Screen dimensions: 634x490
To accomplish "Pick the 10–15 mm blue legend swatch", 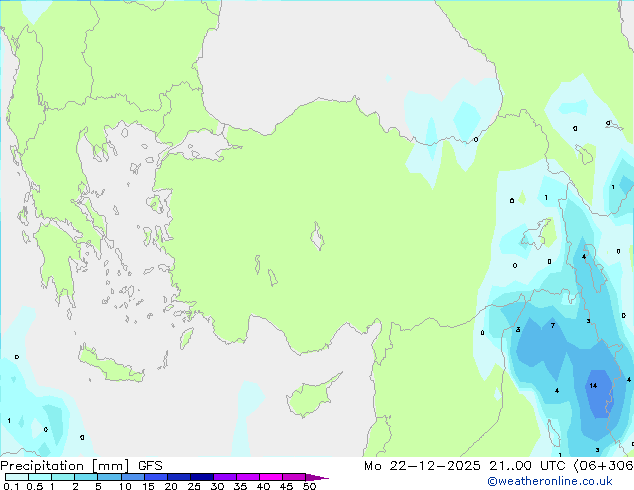I will coord(132,477).
